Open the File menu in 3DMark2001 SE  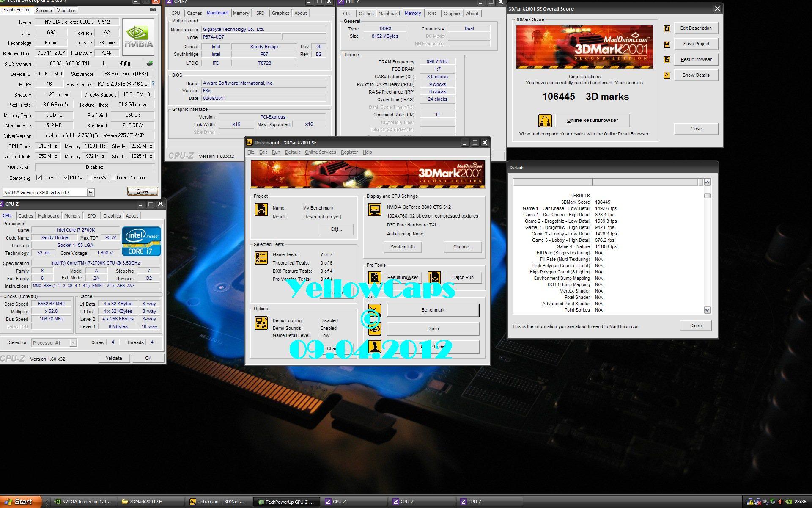point(251,152)
